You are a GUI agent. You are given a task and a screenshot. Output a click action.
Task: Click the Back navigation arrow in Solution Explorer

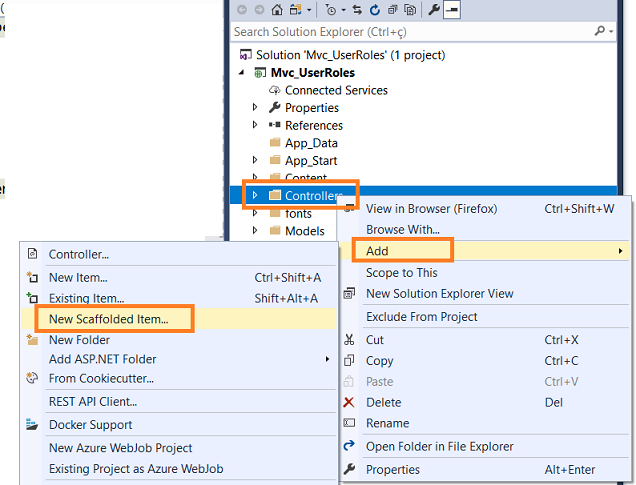point(242,10)
